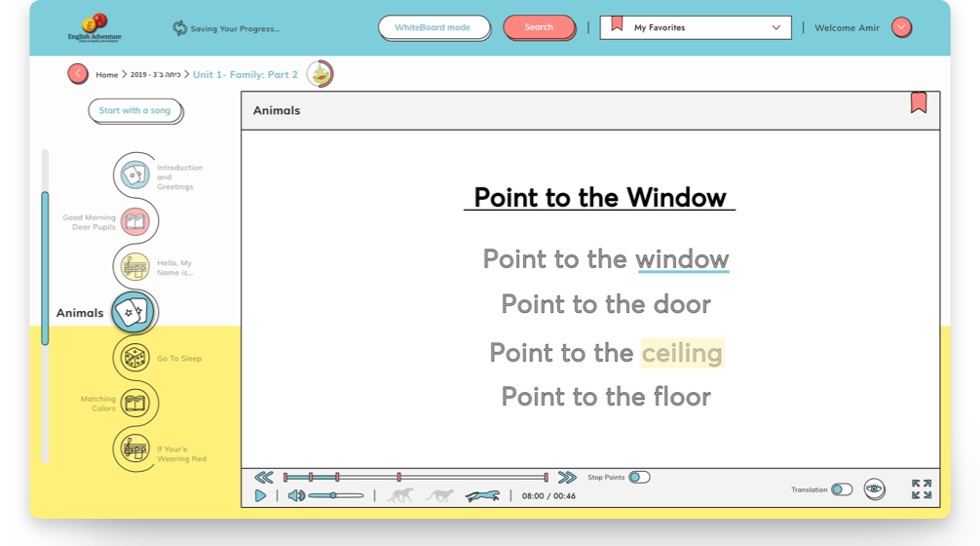
Task: Click the red Search button
Action: [x=539, y=27]
